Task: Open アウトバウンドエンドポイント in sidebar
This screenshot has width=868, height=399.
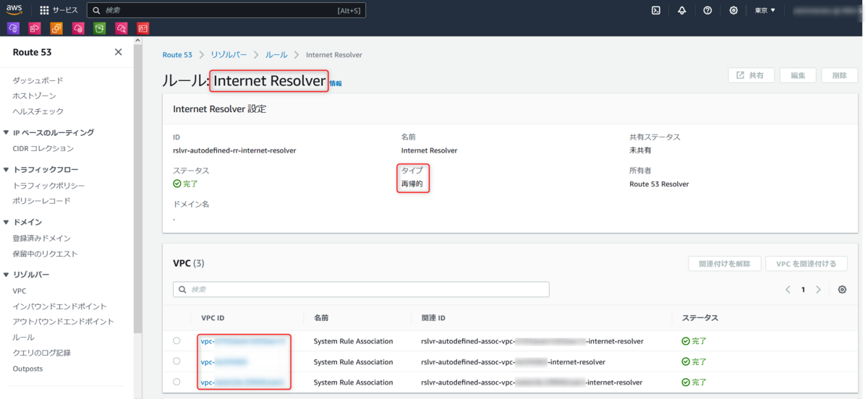Action: [63, 322]
